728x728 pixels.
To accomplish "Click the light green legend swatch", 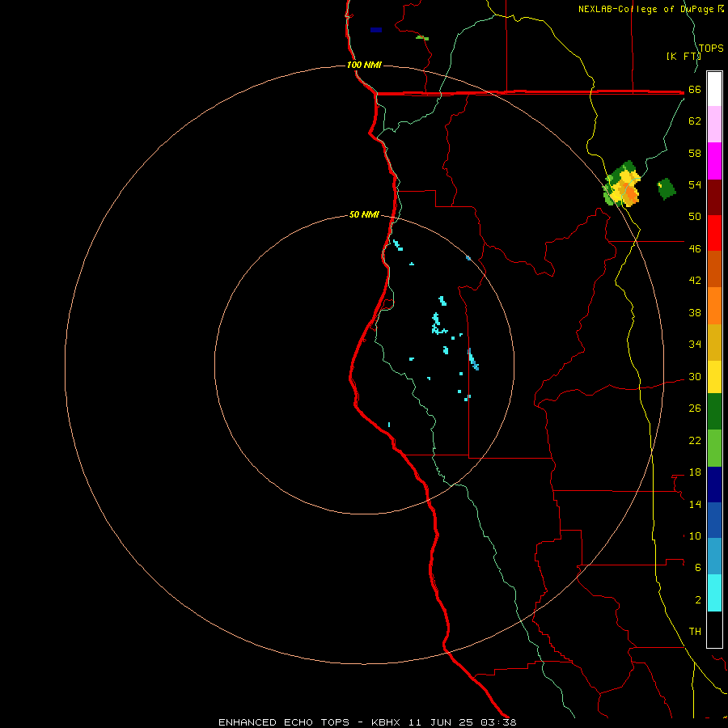I will click(x=714, y=448).
